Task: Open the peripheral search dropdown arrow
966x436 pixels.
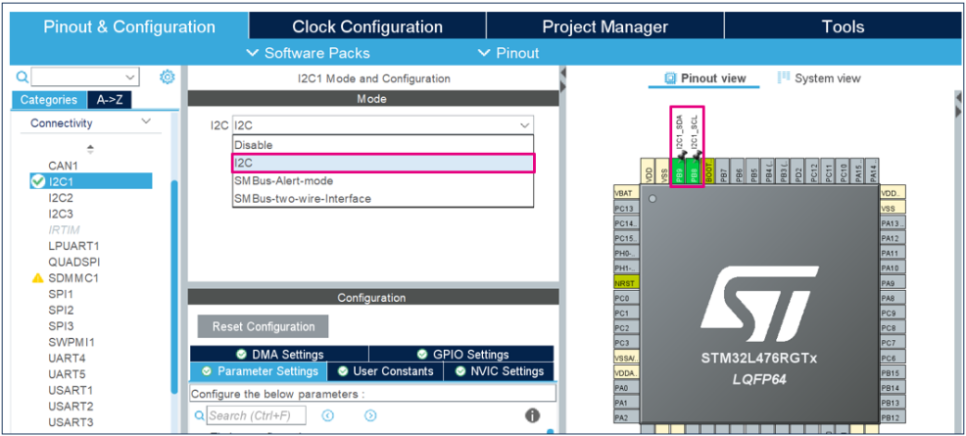Action: click(x=130, y=77)
